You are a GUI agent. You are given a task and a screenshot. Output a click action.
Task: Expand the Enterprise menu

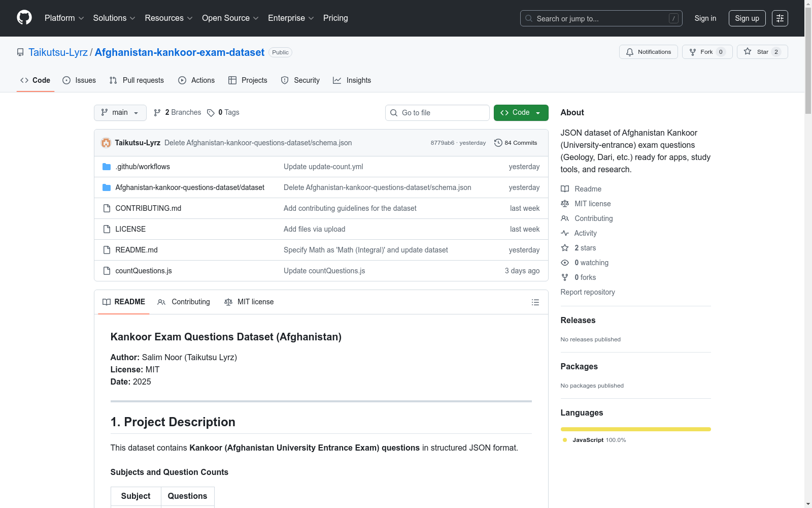click(291, 18)
